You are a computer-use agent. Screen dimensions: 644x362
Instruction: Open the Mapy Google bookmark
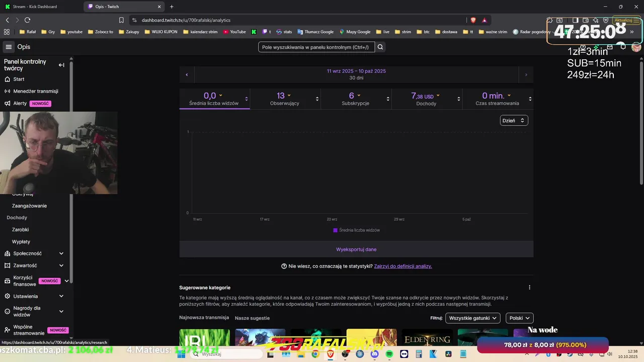click(x=355, y=32)
